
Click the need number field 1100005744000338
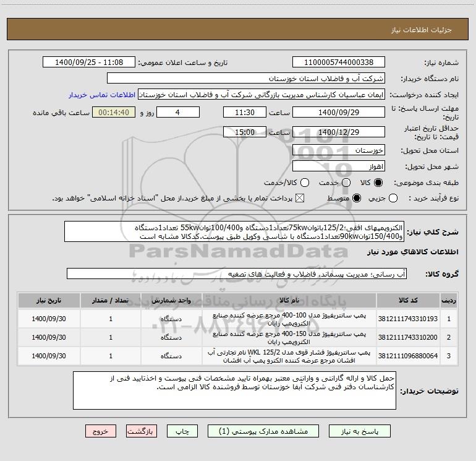(x=339, y=62)
